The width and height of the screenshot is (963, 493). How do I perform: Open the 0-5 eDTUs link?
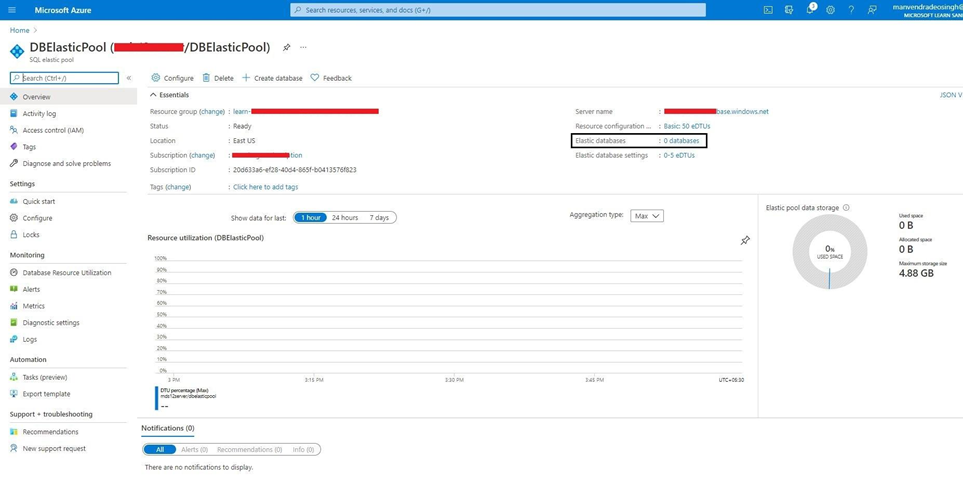coord(679,155)
